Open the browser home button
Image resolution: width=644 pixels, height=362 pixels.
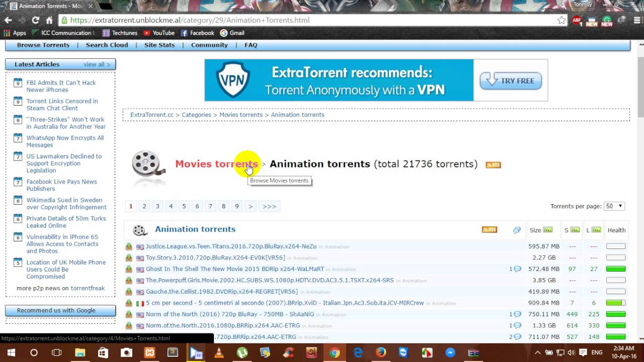pos(49,20)
